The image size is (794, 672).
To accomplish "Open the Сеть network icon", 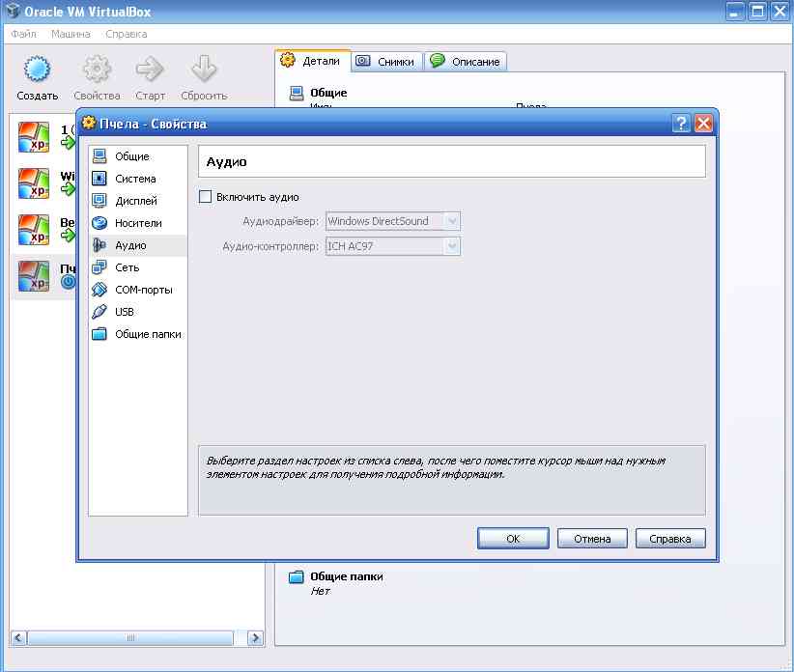I will 99,267.
